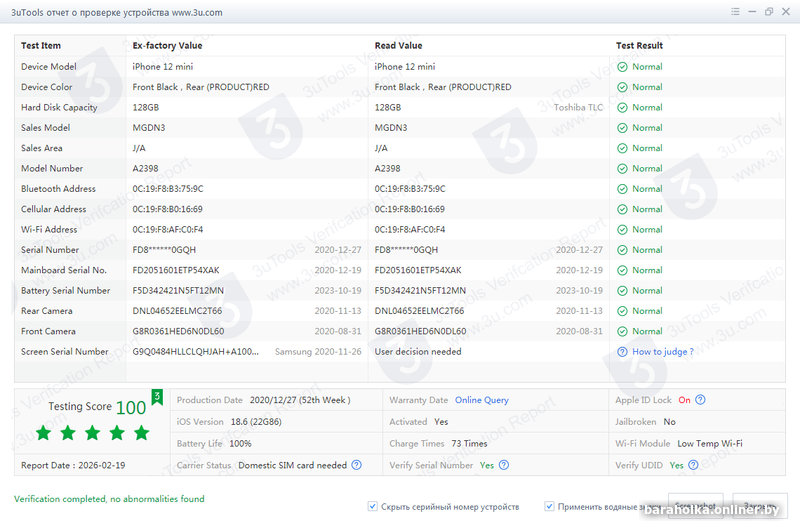
Task: Open the title bar list menu icon
Action: [734, 12]
